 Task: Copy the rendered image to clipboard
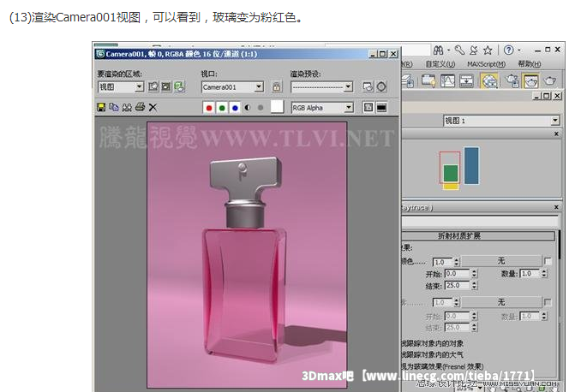click(x=114, y=107)
